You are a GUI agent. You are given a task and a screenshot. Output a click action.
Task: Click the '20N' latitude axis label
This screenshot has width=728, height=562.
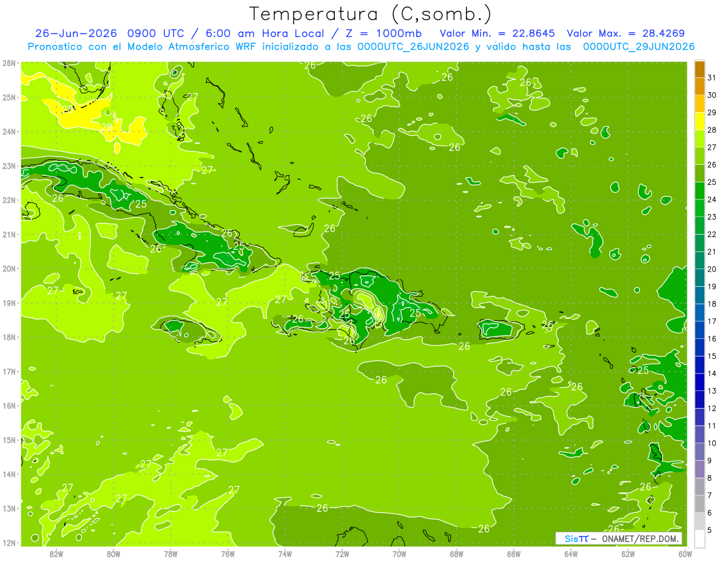coord(9,269)
